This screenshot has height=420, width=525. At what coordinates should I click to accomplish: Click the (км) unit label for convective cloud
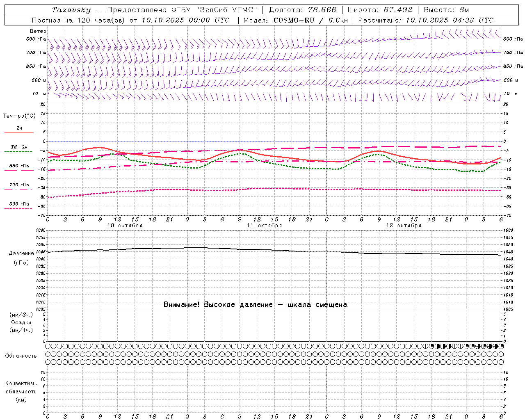(21, 399)
